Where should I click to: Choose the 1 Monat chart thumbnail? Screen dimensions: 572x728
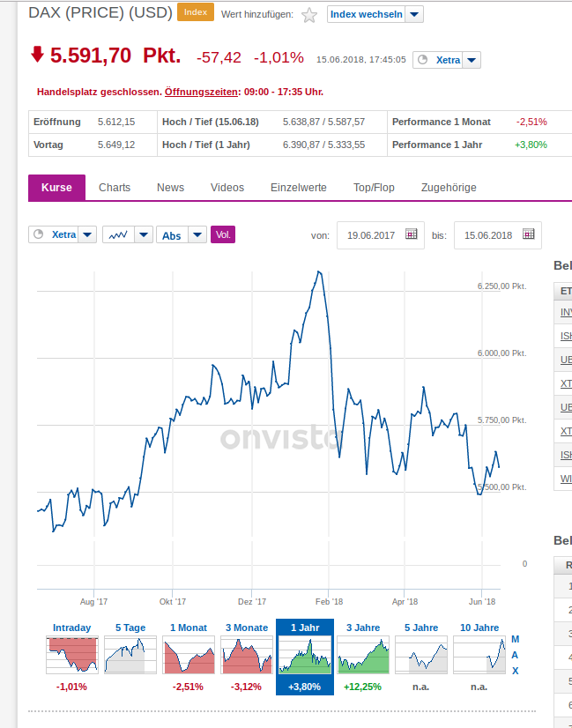[188, 654]
